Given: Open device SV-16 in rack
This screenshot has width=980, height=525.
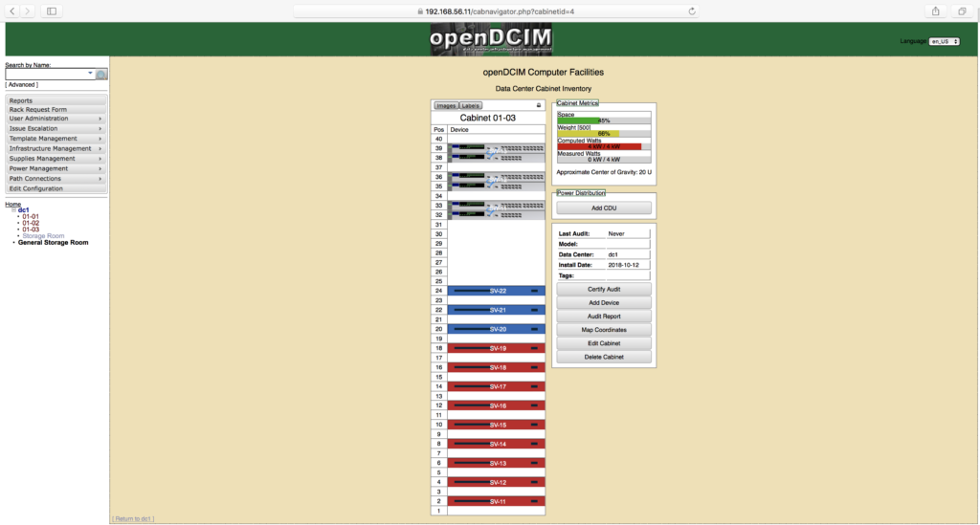Looking at the screenshot, I should (x=497, y=405).
